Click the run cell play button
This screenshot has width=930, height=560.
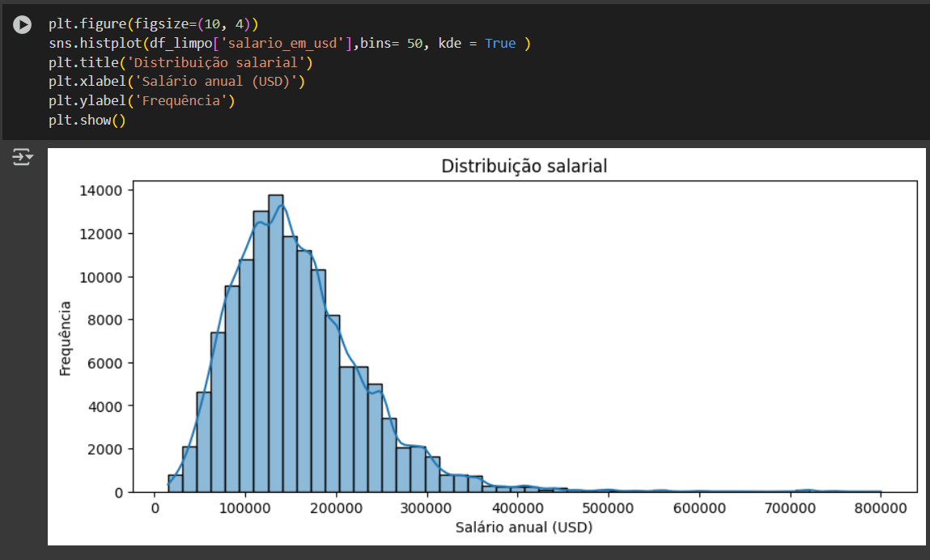click(x=21, y=24)
